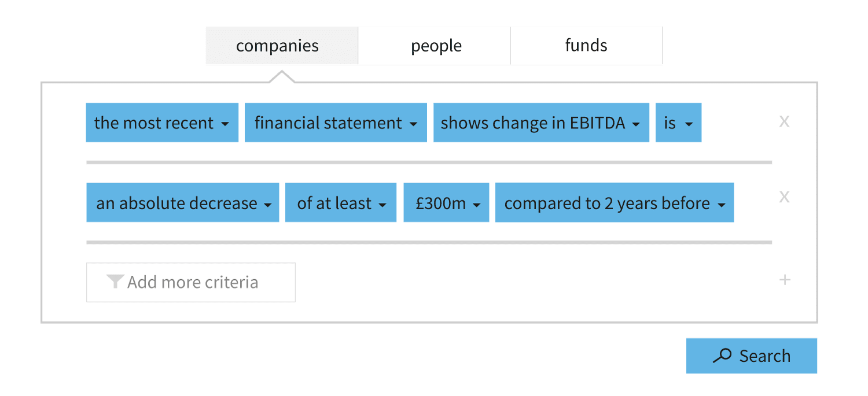Open 'compared to 2 years before' dropdown
868x396 pixels.
coord(615,202)
